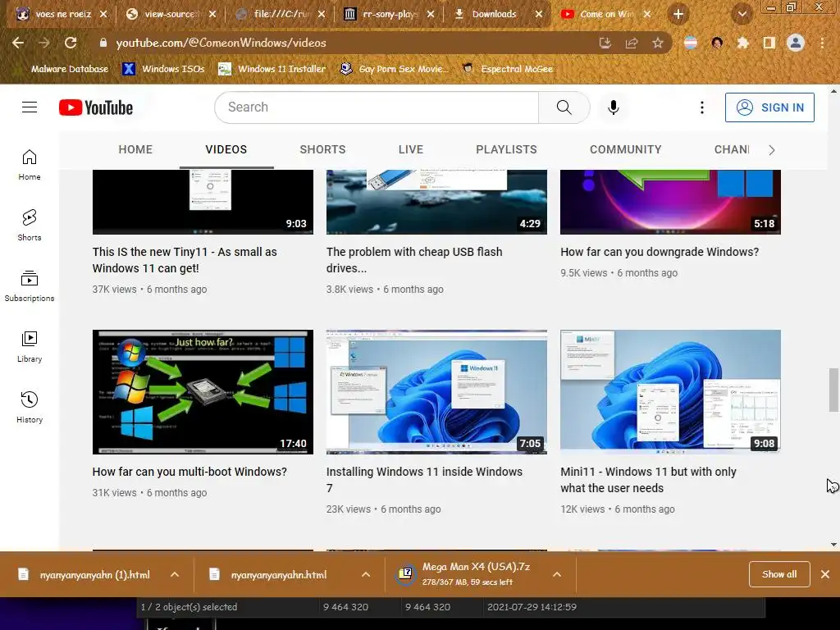Screen dimensions: 840x630
Task: Open the Espectral McGee bookmark
Action: point(508,69)
